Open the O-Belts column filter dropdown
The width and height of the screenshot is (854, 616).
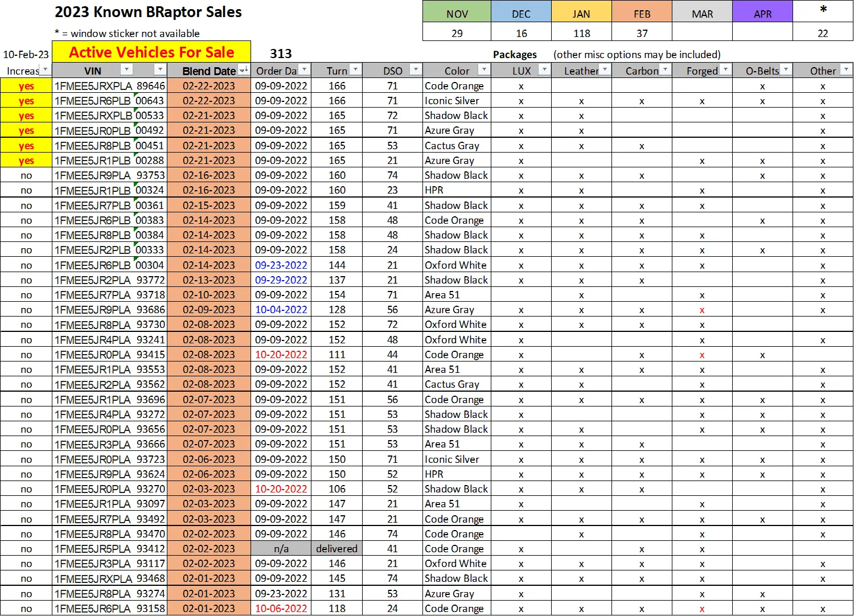coord(786,69)
